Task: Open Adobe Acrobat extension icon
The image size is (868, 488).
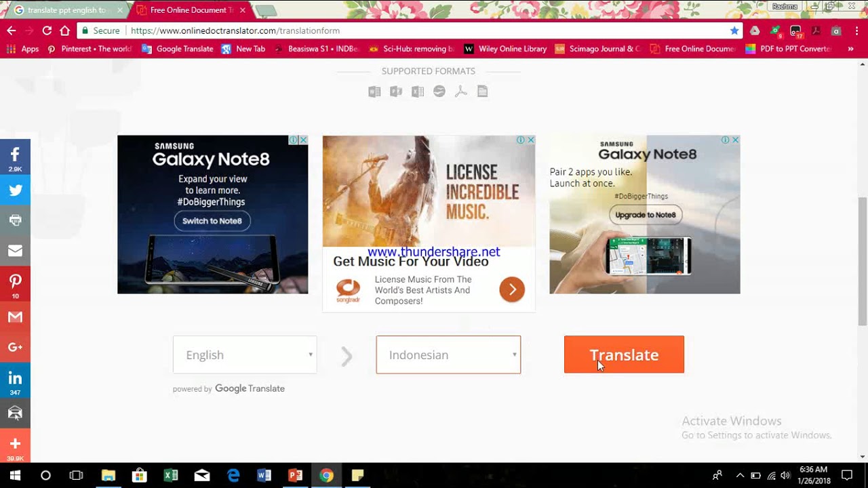Action: (816, 30)
